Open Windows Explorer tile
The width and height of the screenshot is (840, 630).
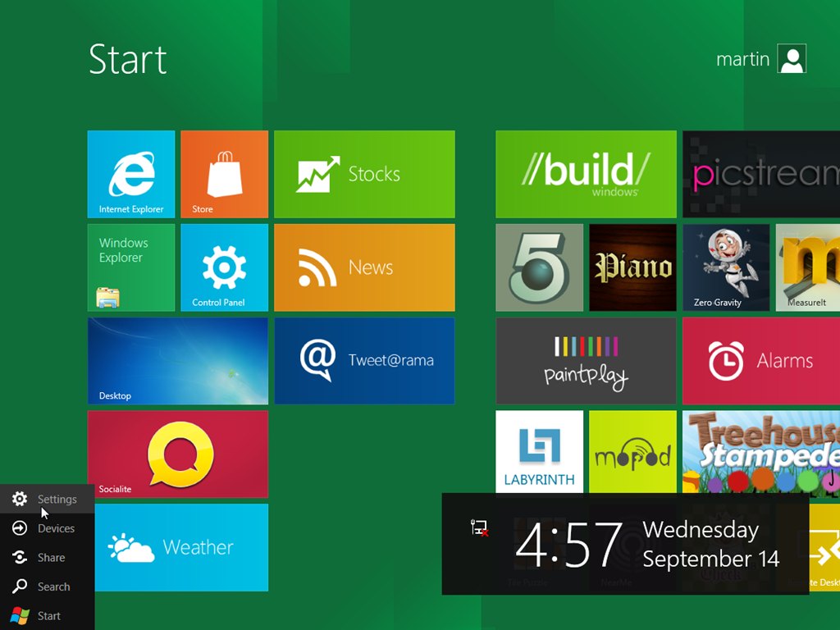pyautogui.click(x=131, y=267)
